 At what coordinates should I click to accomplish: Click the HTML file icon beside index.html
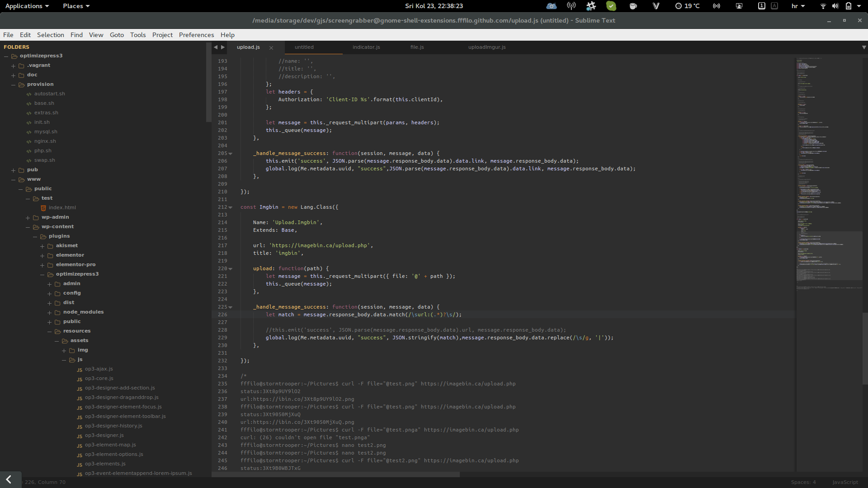tap(43, 208)
